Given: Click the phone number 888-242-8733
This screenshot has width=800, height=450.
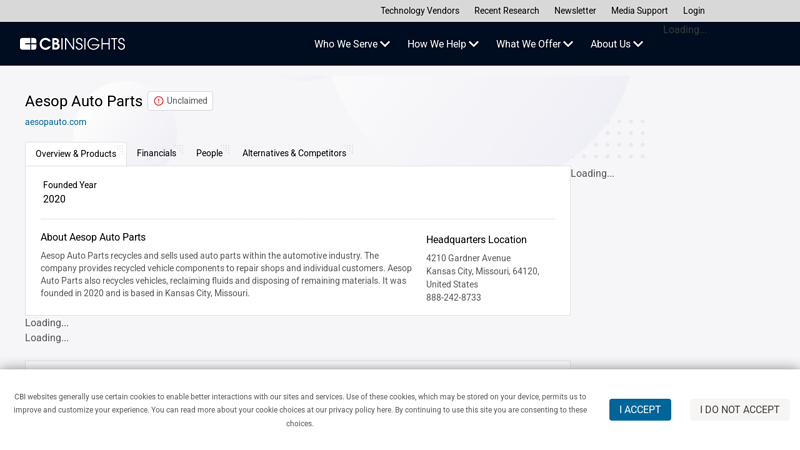Looking at the screenshot, I should 453,298.
